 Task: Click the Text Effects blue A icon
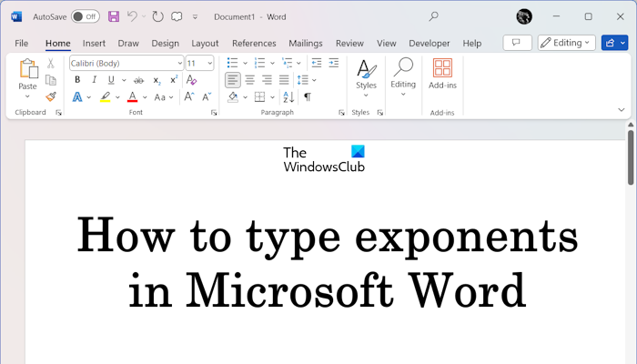point(77,97)
